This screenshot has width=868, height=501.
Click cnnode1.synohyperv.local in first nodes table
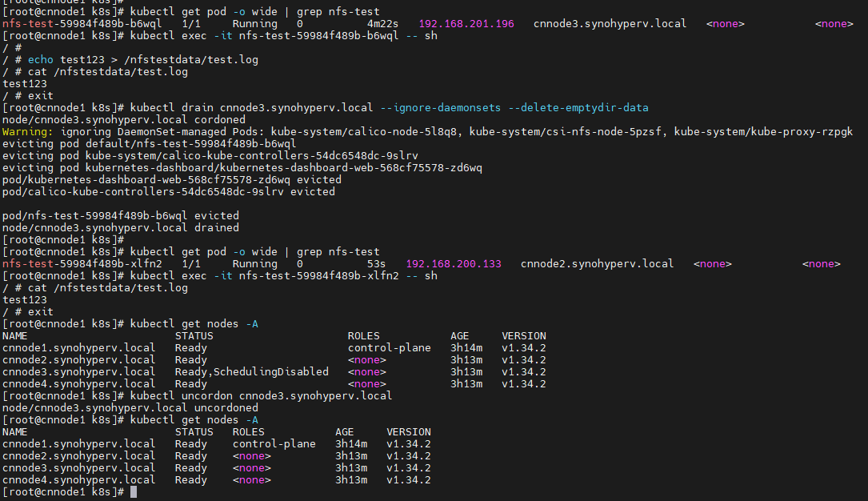(78, 348)
